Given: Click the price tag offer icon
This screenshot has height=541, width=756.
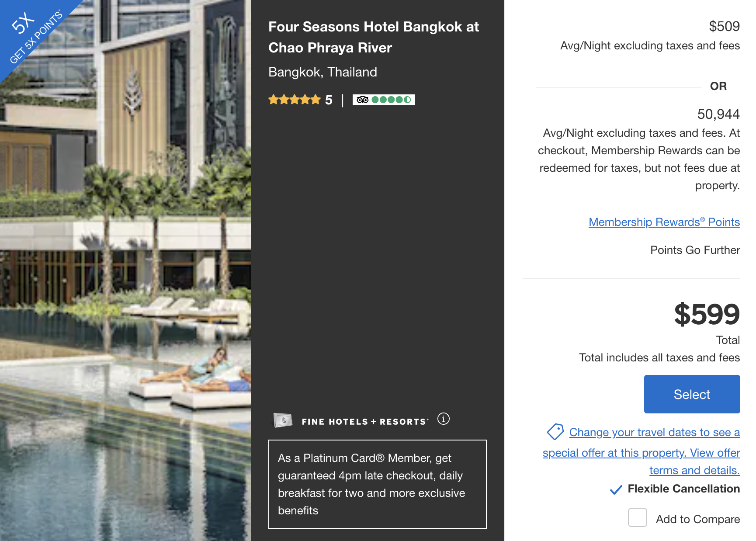Looking at the screenshot, I should [x=555, y=432].
